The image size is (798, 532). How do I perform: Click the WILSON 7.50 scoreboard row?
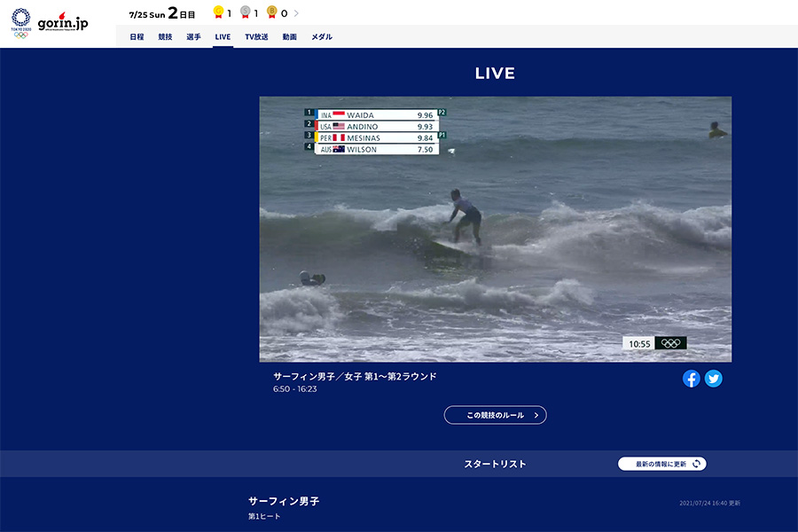(376, 149)
